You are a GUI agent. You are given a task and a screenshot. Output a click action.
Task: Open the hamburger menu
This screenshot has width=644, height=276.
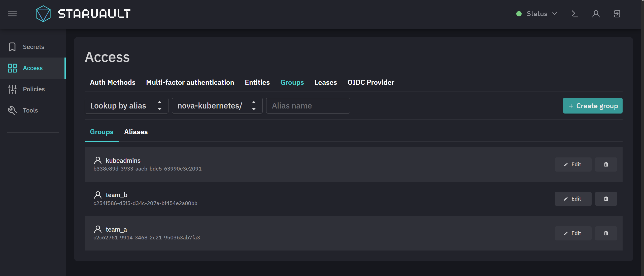pos(12,14)
